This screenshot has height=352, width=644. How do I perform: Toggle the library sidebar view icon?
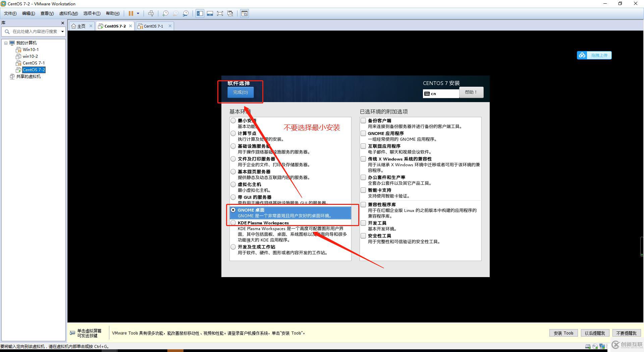coord(200,13)
